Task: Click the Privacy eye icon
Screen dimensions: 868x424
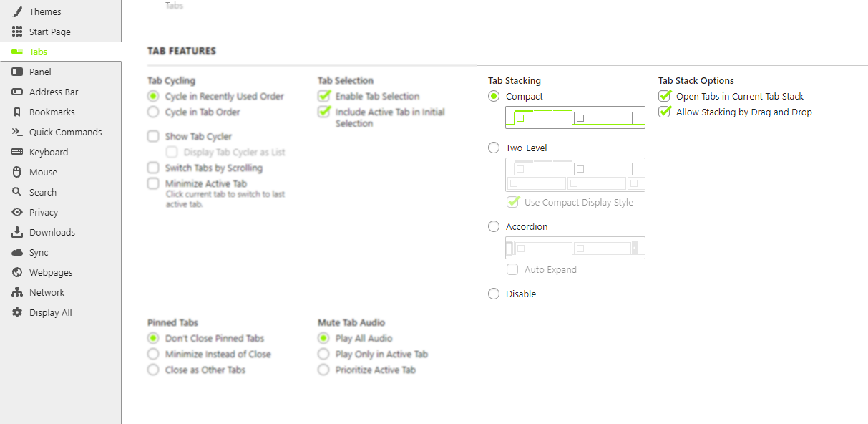Action: 17,212
